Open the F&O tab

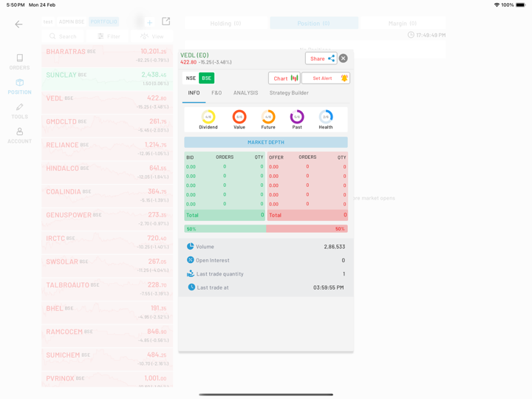(216, 93)
